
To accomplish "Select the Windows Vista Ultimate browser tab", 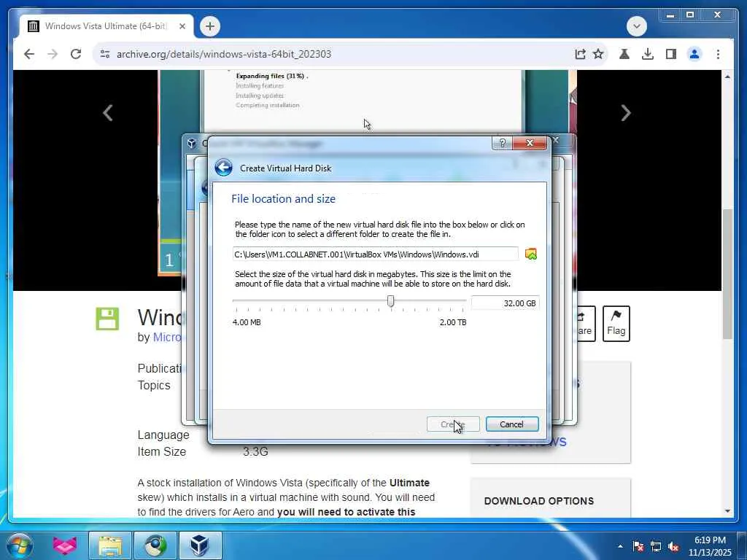I will [107, 26].
